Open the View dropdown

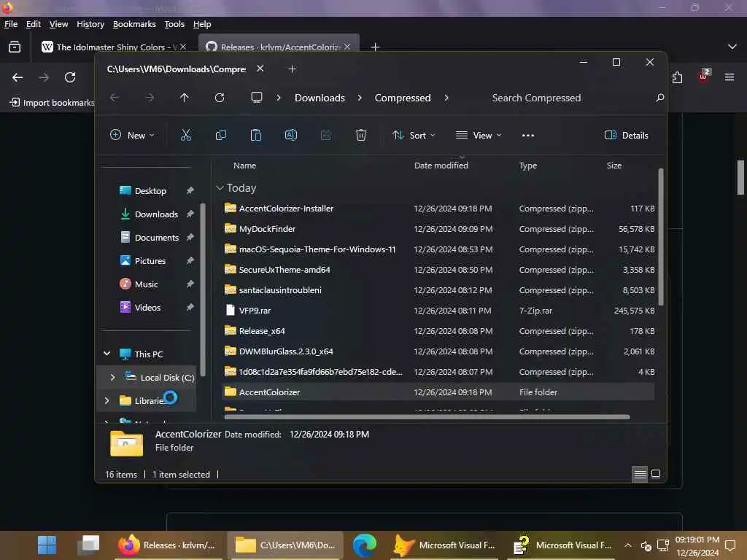point(479,135)
